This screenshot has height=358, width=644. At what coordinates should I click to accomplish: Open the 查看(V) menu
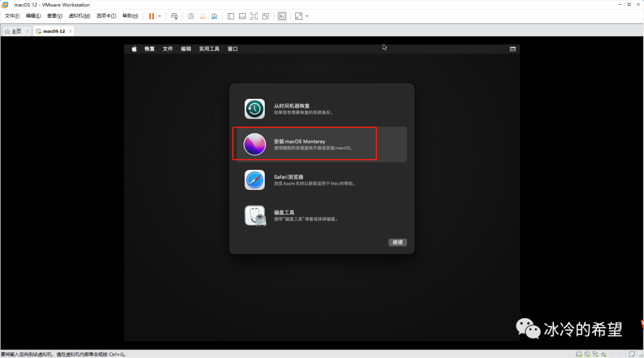click(x=55, y=16)
